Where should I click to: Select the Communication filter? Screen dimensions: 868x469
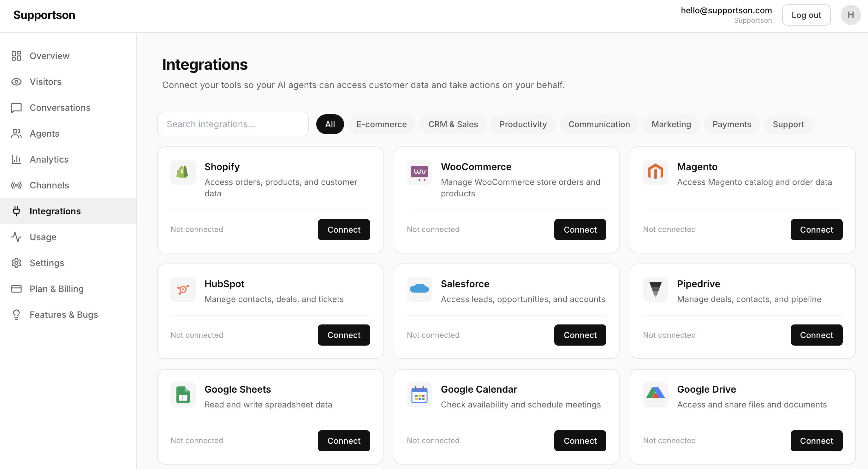[599, 124]
